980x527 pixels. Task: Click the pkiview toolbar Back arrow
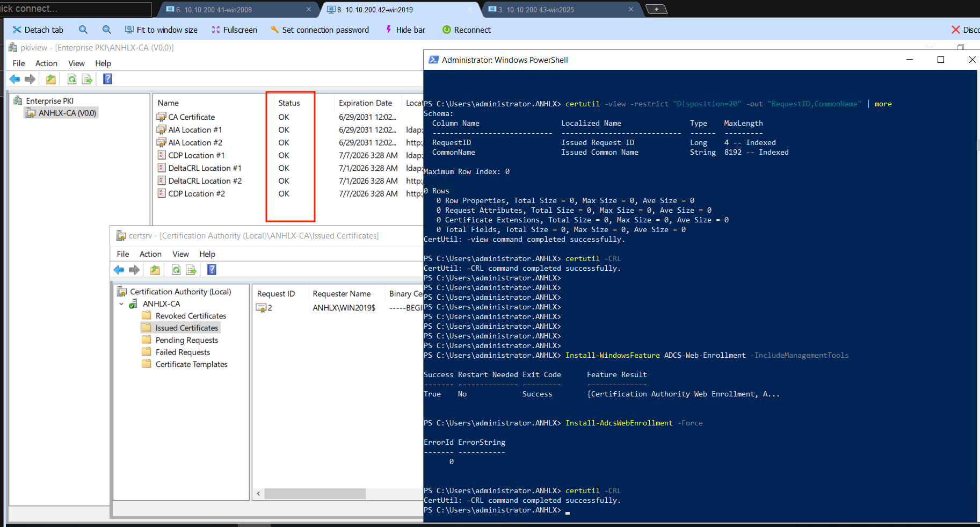coord(14,80)
